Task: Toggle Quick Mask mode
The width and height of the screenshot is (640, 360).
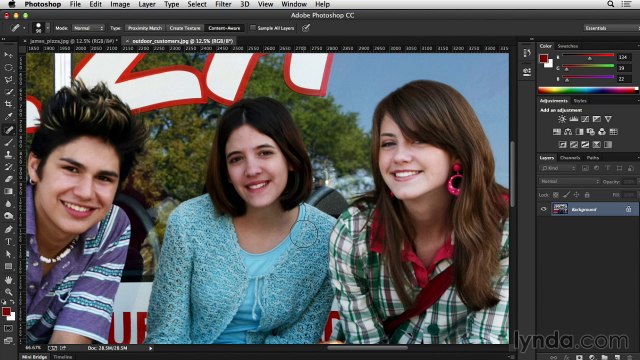Action: pyautogui.click(x=8, y=328)
